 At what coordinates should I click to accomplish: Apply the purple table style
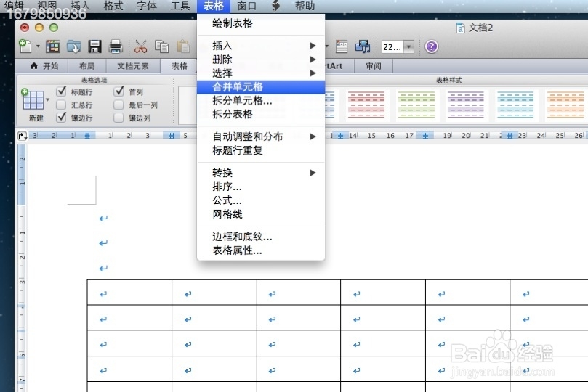[x=466, y=105]
